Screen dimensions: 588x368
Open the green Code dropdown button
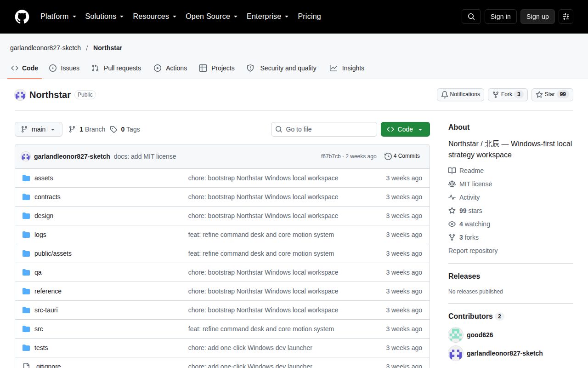[x=405, y=129]
